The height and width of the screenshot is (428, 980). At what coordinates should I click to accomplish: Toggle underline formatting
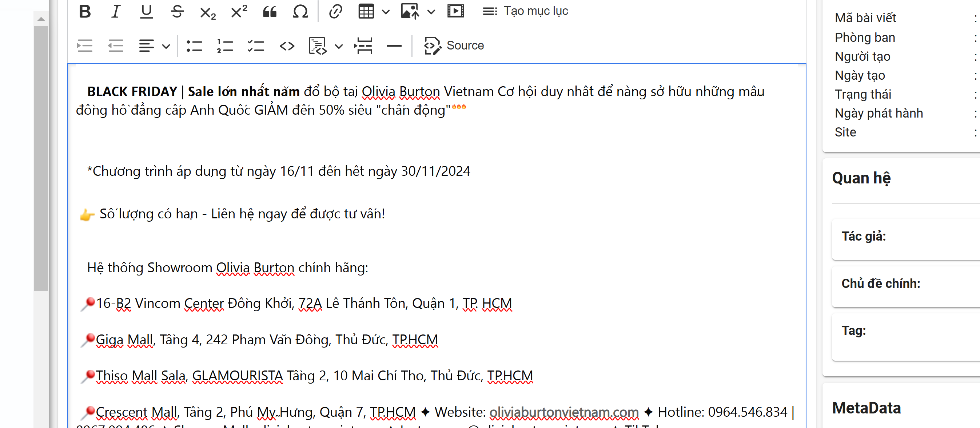(x=147, y=11)
